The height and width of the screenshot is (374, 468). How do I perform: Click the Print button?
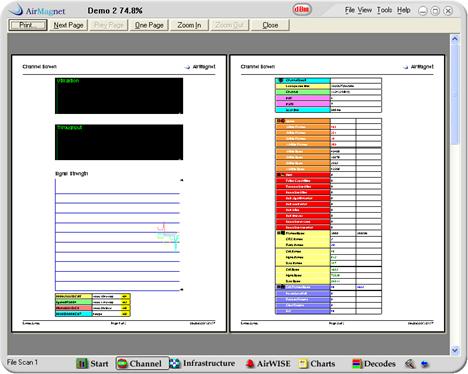28,25
